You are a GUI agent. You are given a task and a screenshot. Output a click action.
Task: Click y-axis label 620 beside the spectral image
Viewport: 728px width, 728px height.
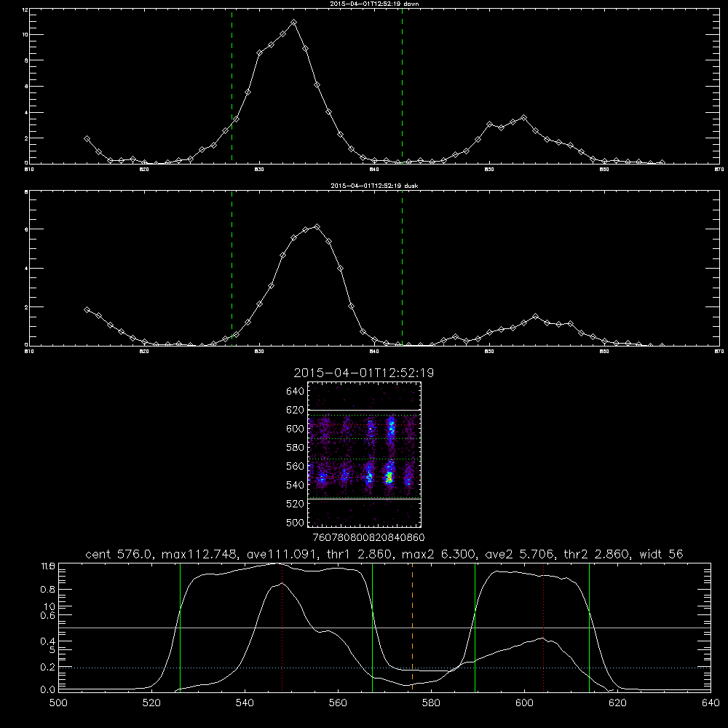(295, 410)
